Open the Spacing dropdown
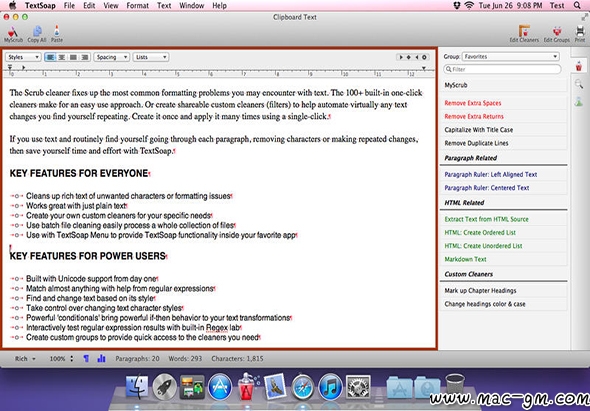 click(111, 57)
